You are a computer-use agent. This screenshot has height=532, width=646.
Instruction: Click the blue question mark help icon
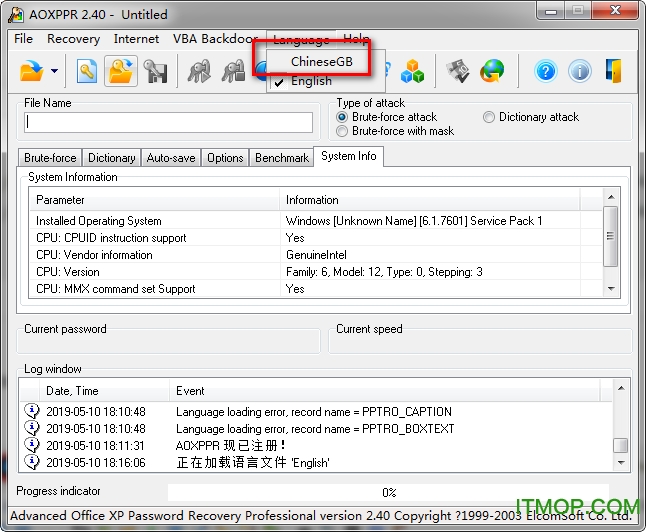tap(545, 70)
